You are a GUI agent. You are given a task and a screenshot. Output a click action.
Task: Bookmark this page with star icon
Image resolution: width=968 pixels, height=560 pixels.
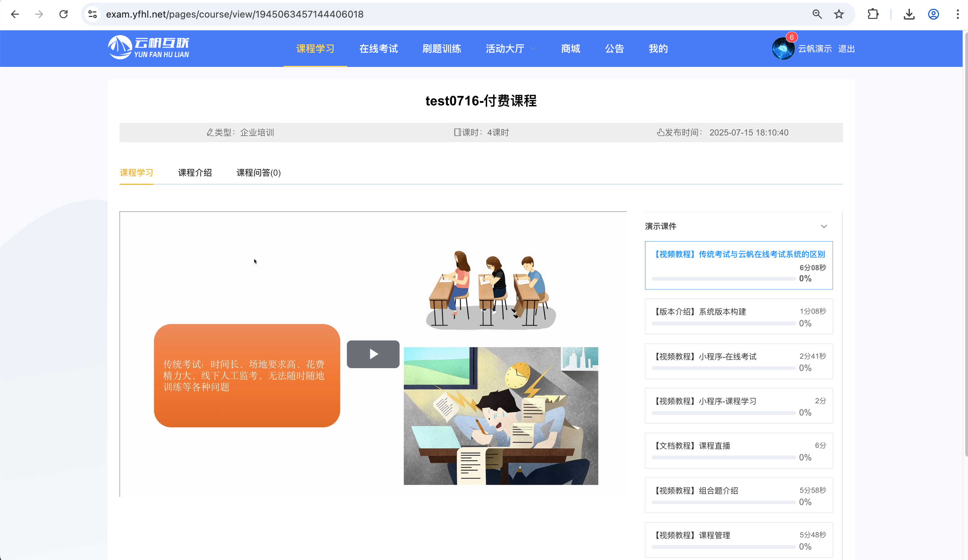pos(839,14)
